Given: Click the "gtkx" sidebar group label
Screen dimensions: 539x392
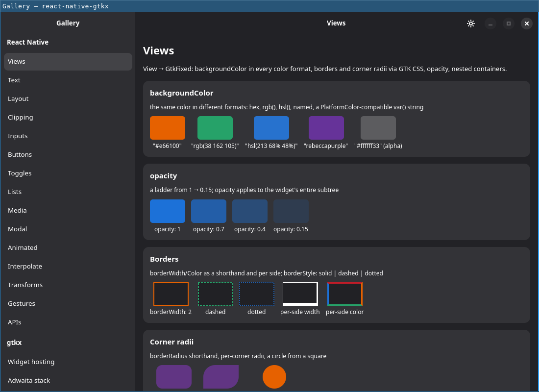Looking at the screenshot, I should (x=14, y=343).
